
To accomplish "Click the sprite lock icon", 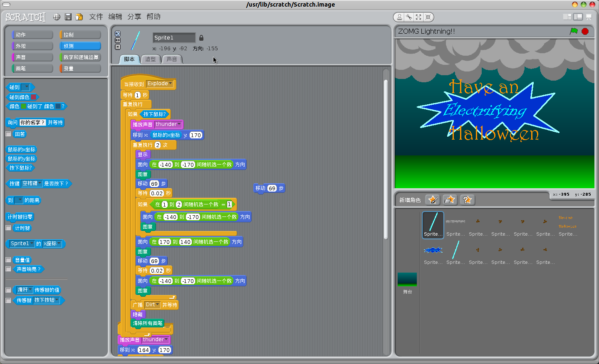I will point(201,38).
